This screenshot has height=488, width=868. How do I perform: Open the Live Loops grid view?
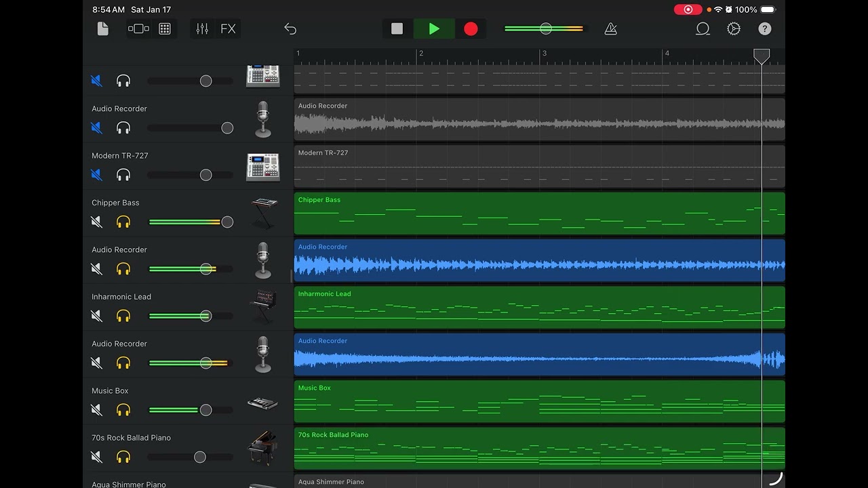(165, 28)
